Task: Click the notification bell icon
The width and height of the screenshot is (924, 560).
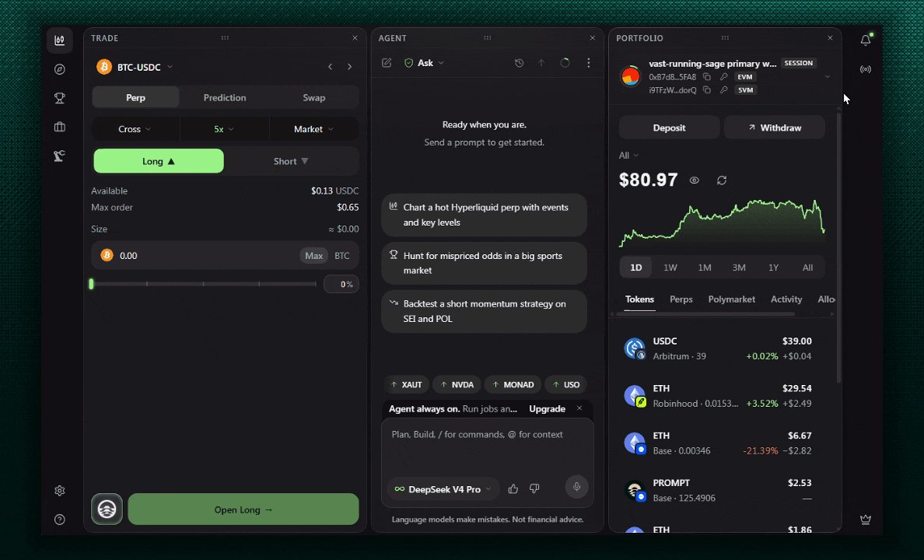Action: click(865, 40)
